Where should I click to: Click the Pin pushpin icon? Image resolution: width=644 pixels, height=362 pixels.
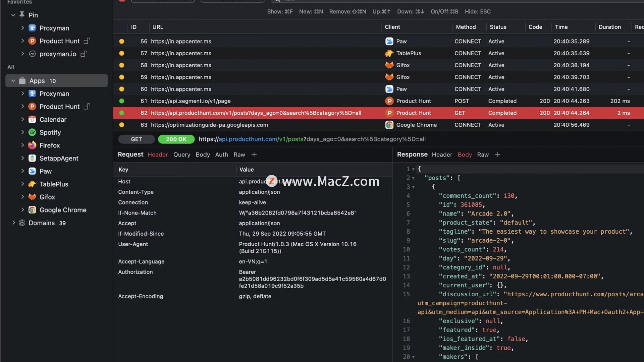pos(22,15)
